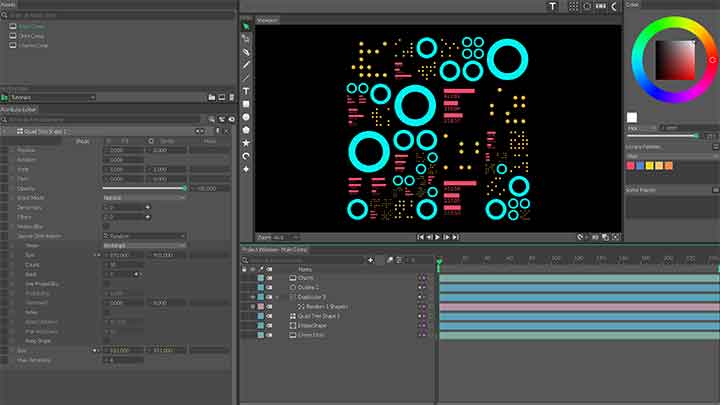Image resolution: width=720 pixels, height=405 pixels.
Task: Collapse the Scene Palette section
Action: click(x=715, y=190)
